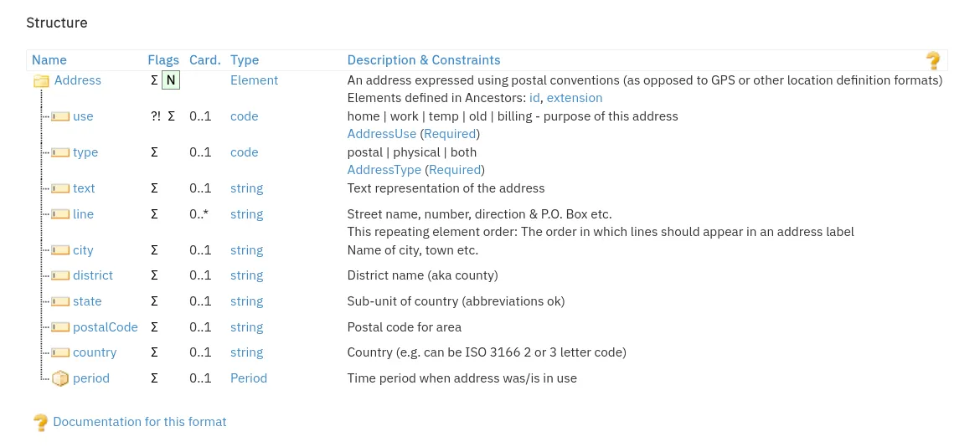Image resolution: width=980 pixels, height=447 pixels.
Task: Follow the 'extension' ancestor link
Action: click(x=575, y=98)
